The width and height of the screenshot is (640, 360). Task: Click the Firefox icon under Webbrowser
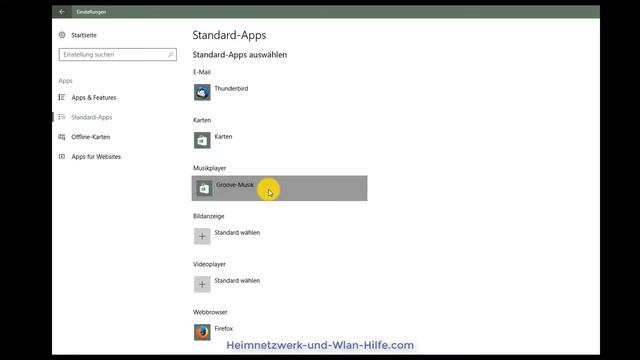pos(202,332)
